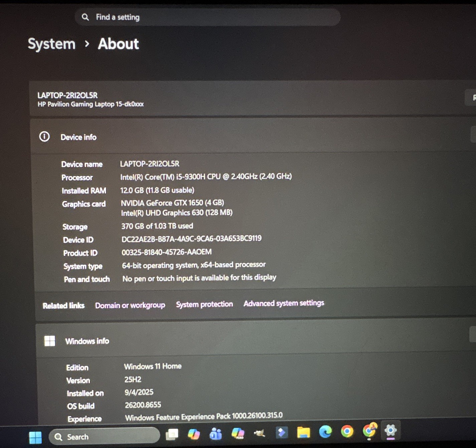This screenshot has height=448, width=476.
Task: Click the Device info circled-i icon
Action: pyautogui.click(x=44, y=137)
